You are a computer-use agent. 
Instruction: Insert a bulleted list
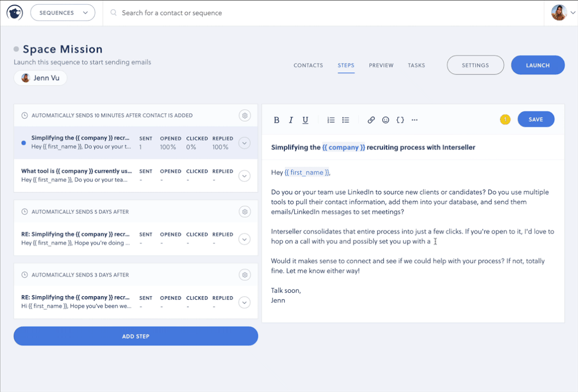click(345, 120)
